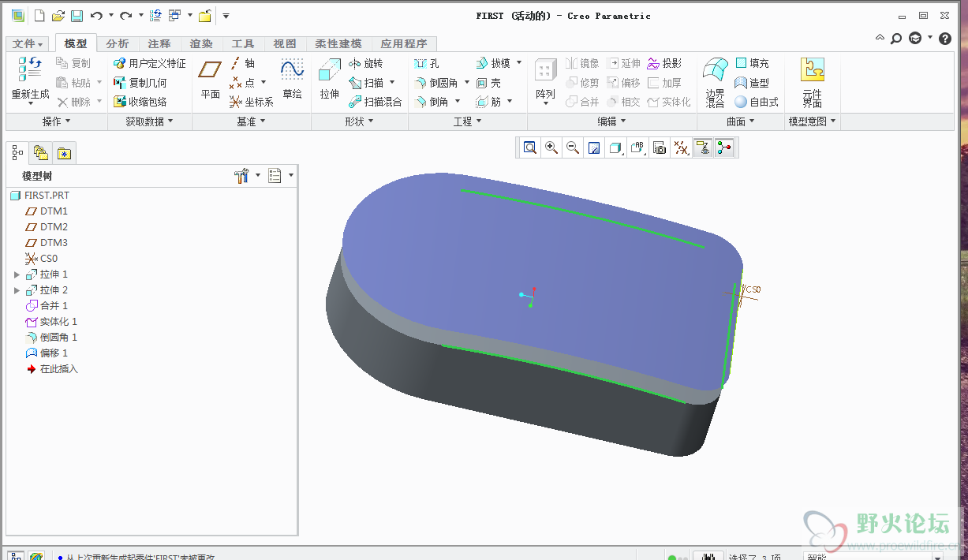Open the 扫描混合 (Swept Blend) tool

point(376,102)
